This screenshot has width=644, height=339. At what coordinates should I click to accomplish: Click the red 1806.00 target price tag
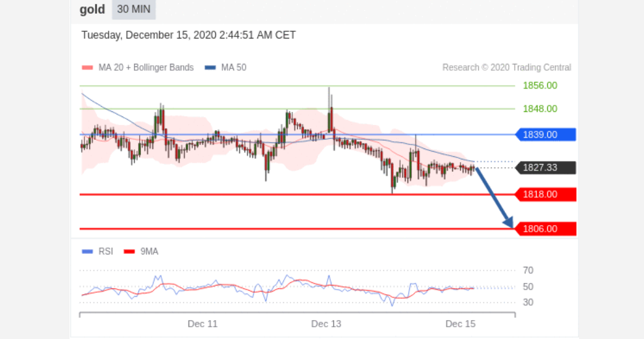[546, 229]
